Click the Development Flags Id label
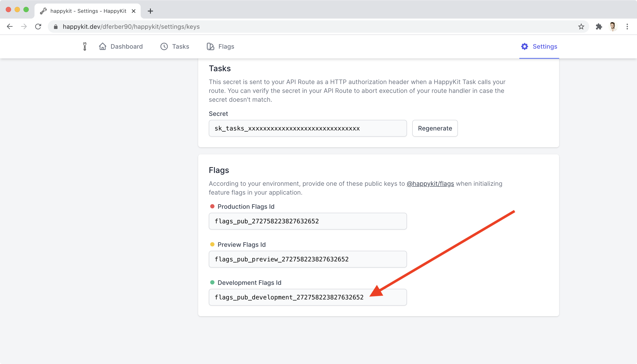The image size is (637, 364). (x=249, y=282)
